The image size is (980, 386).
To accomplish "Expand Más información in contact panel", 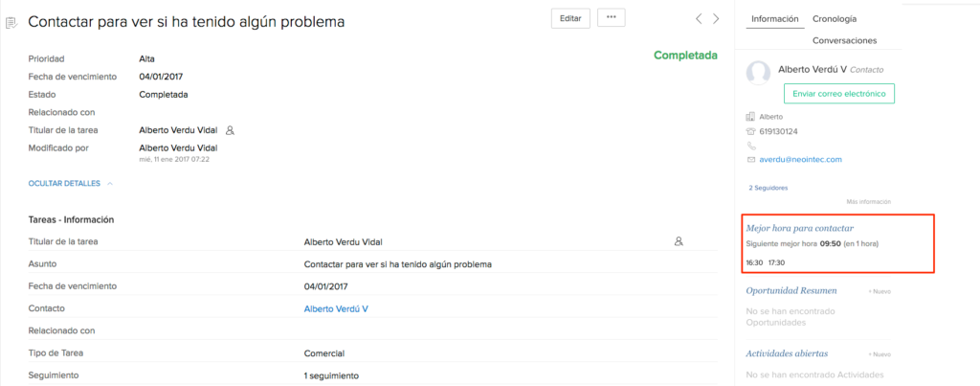I will [868, 201].
